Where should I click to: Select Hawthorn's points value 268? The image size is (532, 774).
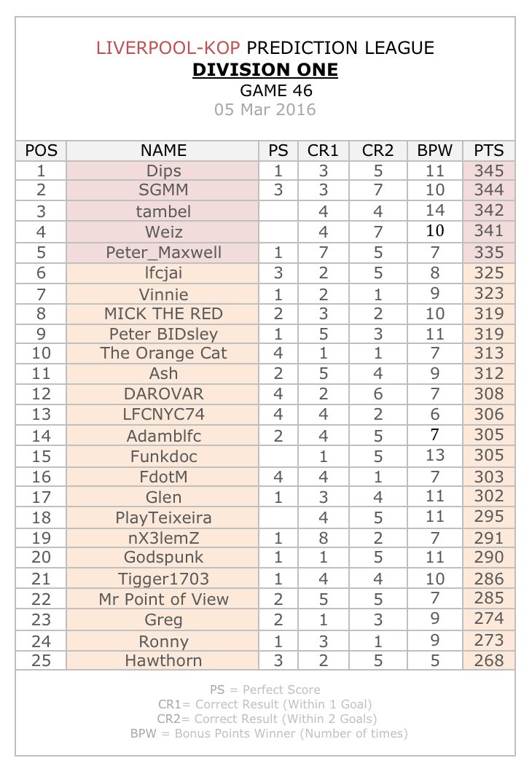489,660
